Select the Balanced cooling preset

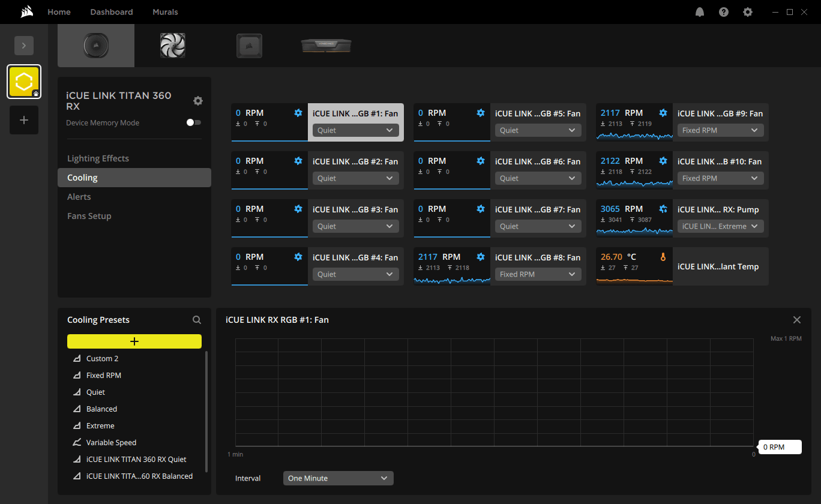101,409
